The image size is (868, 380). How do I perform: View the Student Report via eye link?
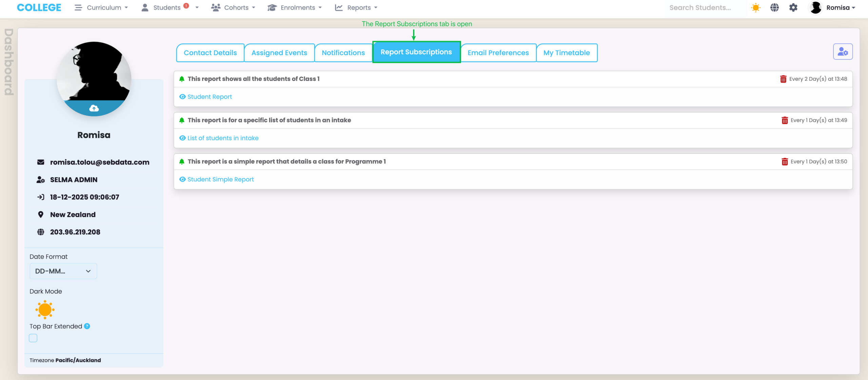click(x=209, y=97)
